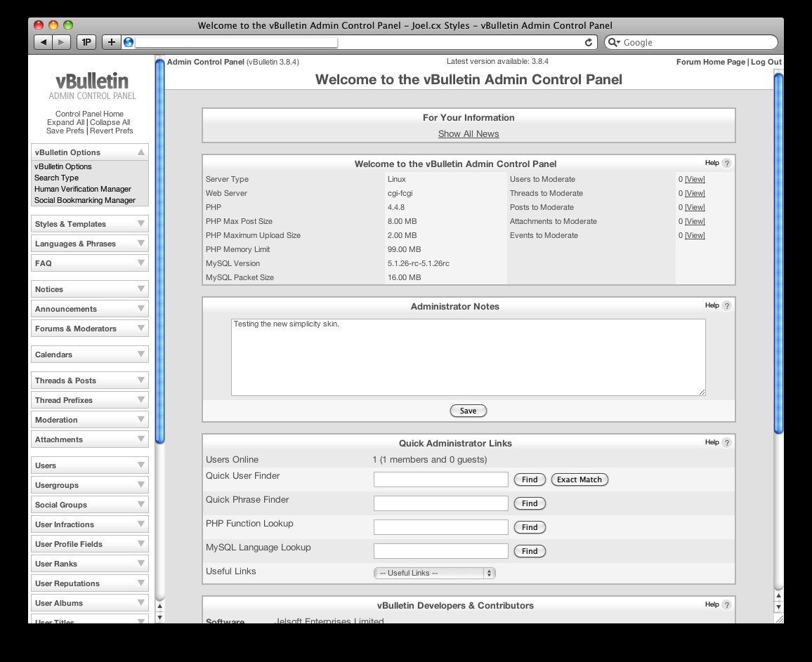View Posts to Moderate
Image resolution: width=812 pixels, height=662 pixels.
[x=695, y=207]
